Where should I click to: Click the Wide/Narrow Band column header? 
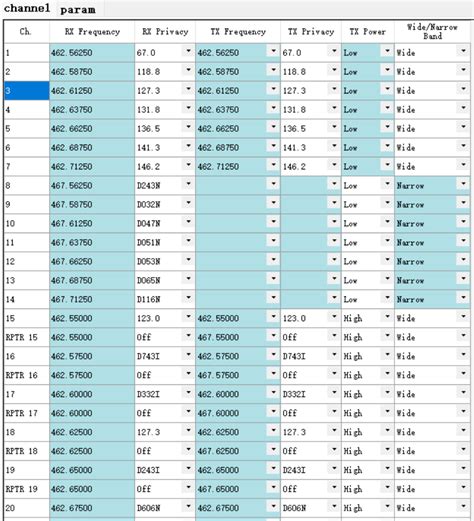432,32
